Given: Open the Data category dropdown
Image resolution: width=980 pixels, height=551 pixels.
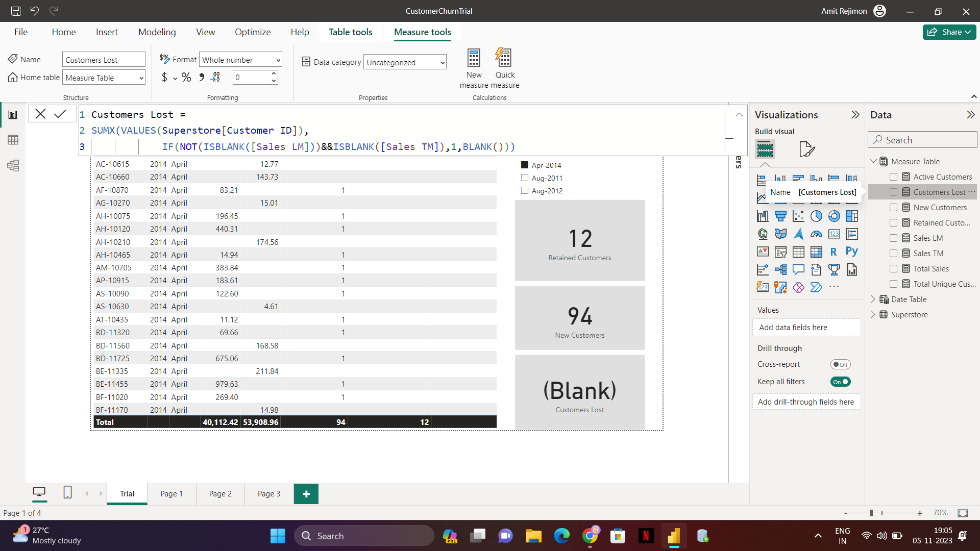Looking at the screenshot, I should pyautogui.click(x=405, y=62).
